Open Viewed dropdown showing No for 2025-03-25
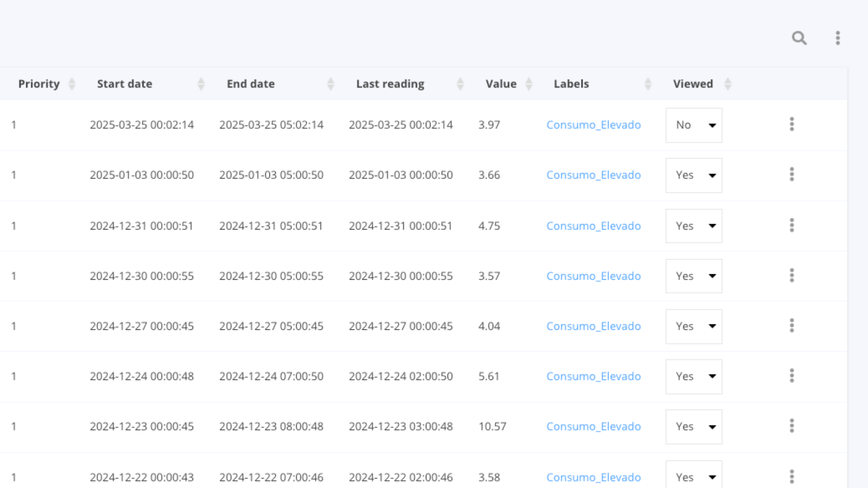 tap(694, 125)
